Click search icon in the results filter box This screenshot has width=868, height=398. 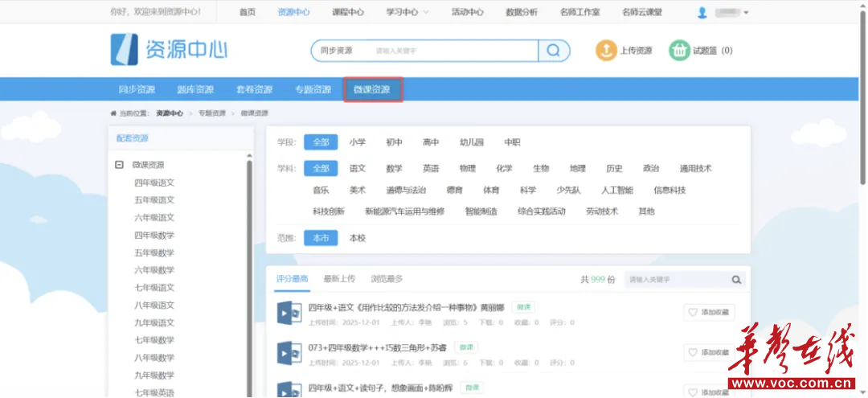coord(736,280)
